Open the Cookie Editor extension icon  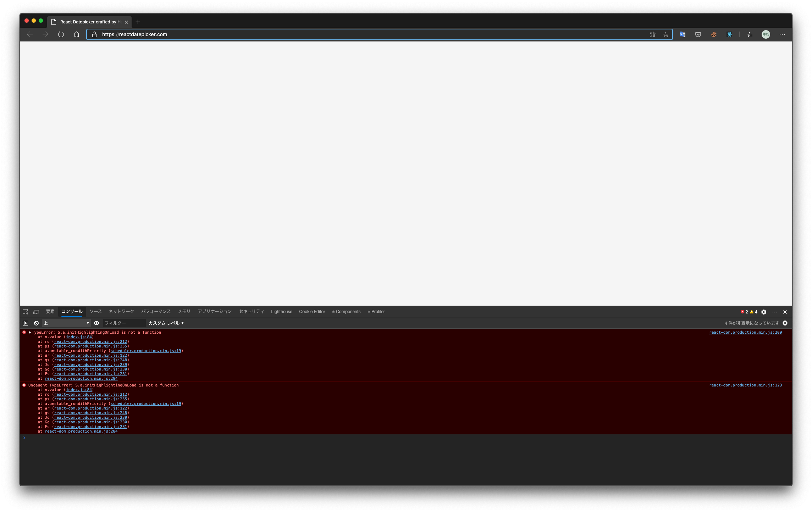point(713,34)
